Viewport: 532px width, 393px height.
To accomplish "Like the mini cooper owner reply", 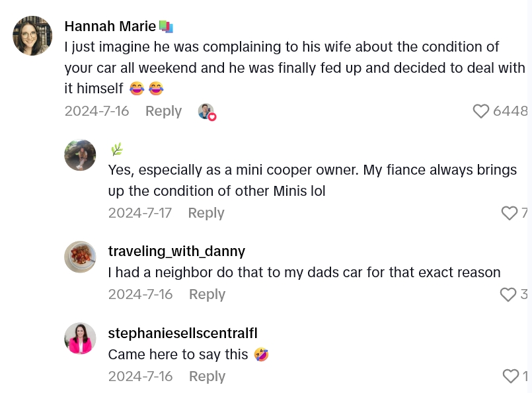I will pos(510,213).
